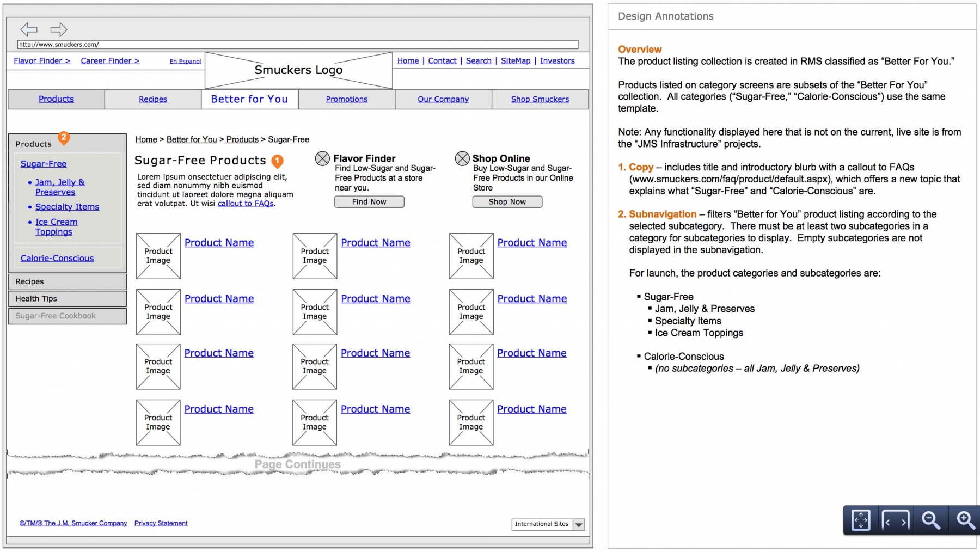This screenshot has width=980, height=552.
Task: Click the Contact utility link
Action: click(442, 61)
